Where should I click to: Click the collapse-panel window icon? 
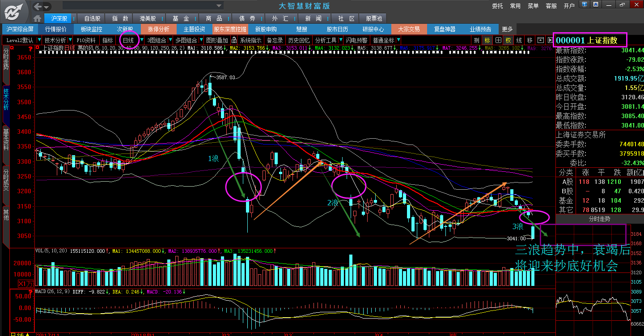tap(540, 40)
